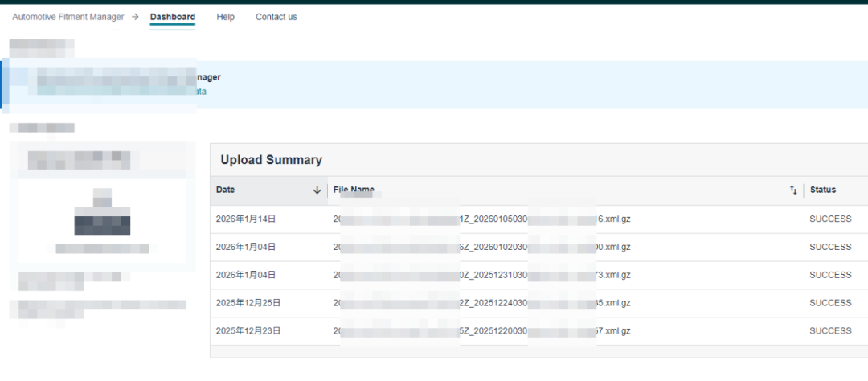Click the File Name column header
The width and height of the screenshot is (868, 381).
(354, 190)
